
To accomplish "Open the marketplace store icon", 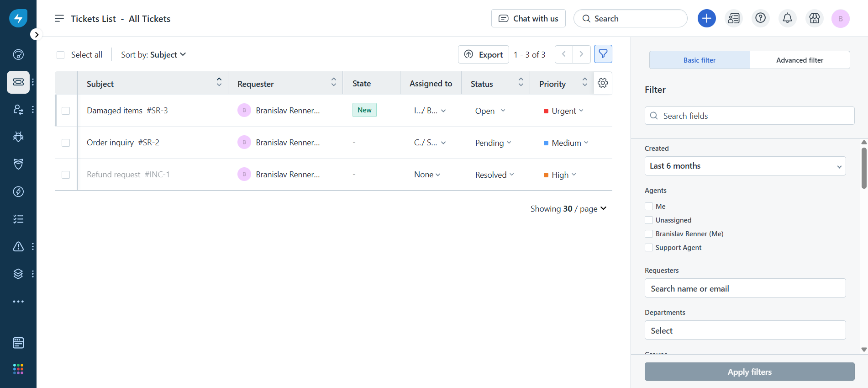I will [x=814, y=18].
